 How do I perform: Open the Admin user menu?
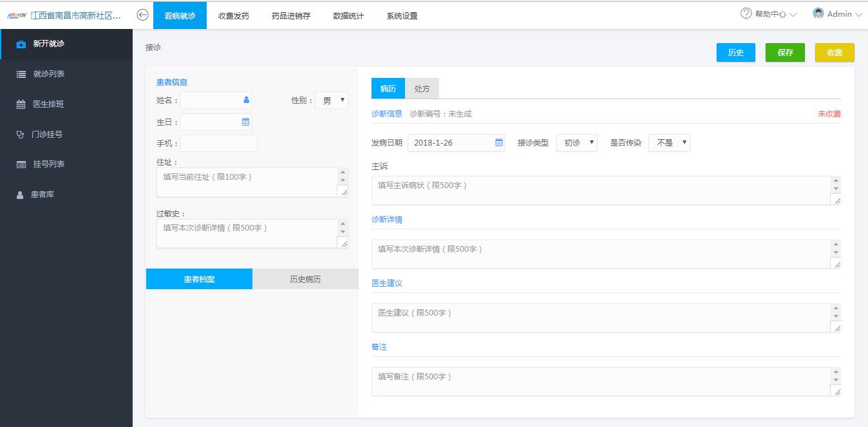(x=837, y=14)
